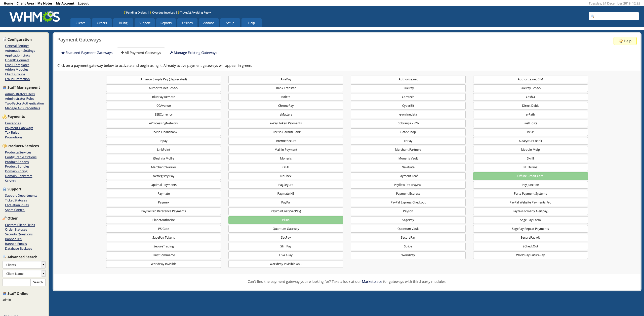This screenshot has width=644, height=316.
Task: Open My Notes in top bar
Action: (x=45, y=3)
